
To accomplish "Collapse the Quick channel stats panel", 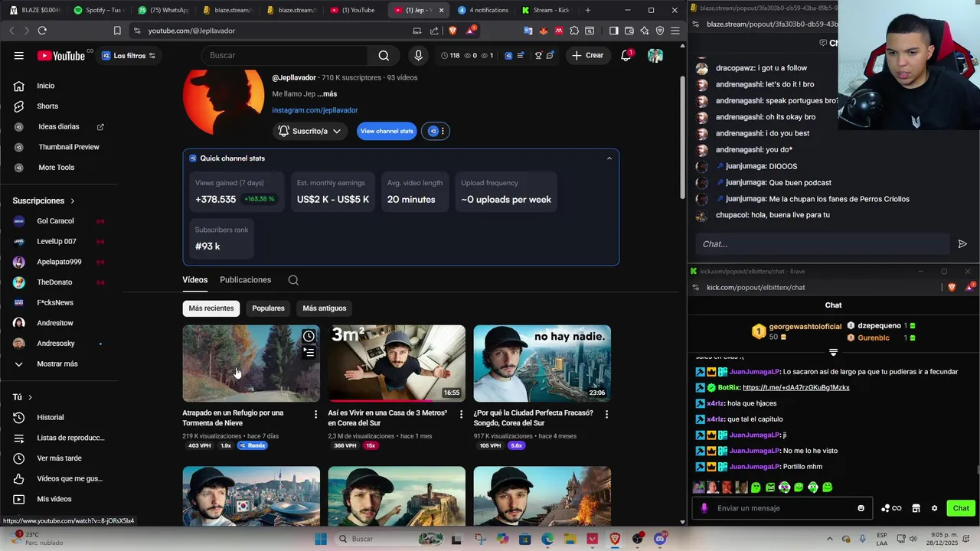I will [x=609, y=158].
